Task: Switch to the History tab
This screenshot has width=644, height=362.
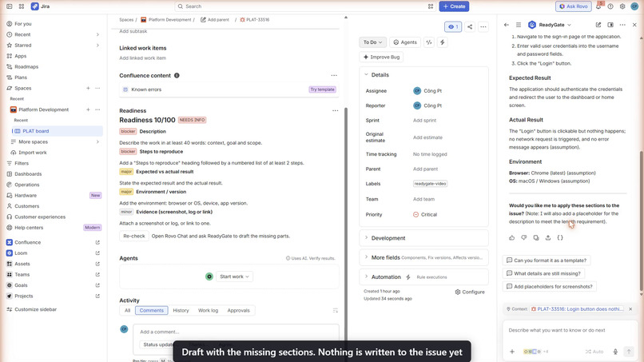Action: click(181, 310)
